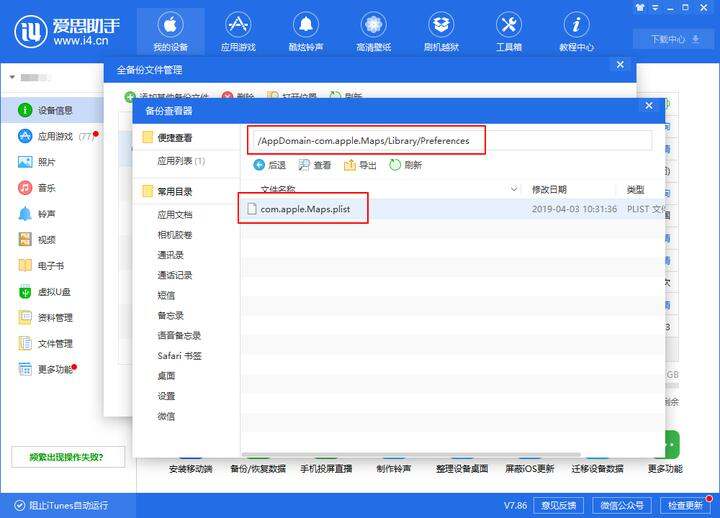
Task: Click the 文件名称 sort chevron
Action: pos(514,189)
